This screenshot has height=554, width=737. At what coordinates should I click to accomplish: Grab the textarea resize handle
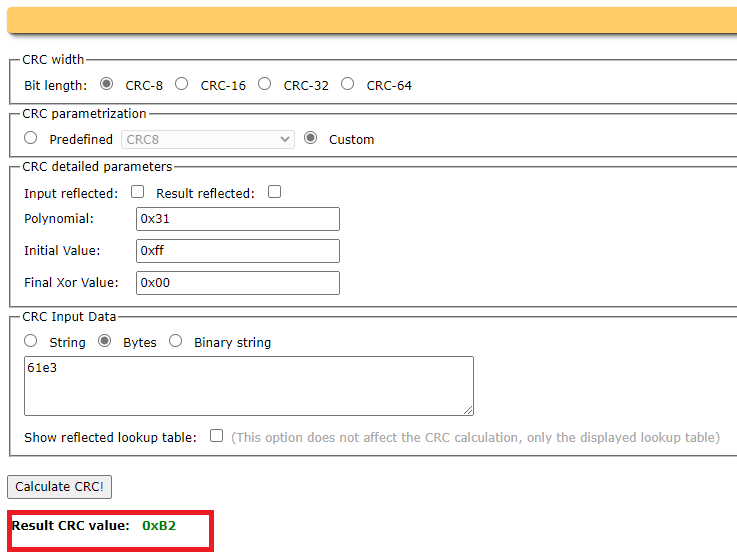point(468,410)
